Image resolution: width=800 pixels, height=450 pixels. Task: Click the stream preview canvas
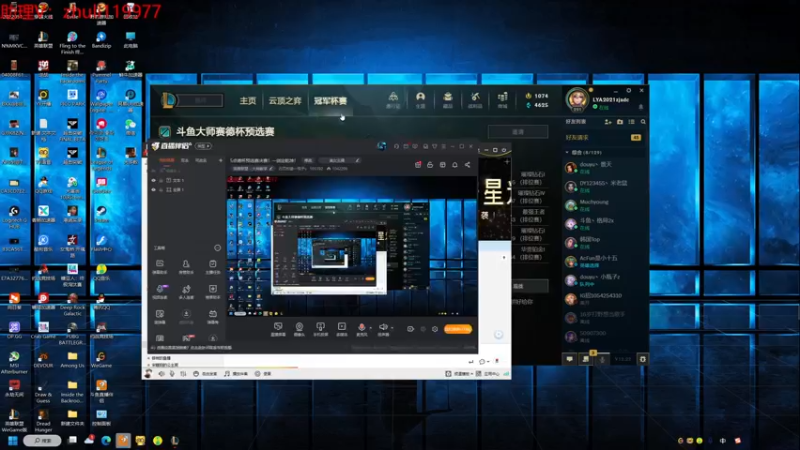click(x=352, y=246)
